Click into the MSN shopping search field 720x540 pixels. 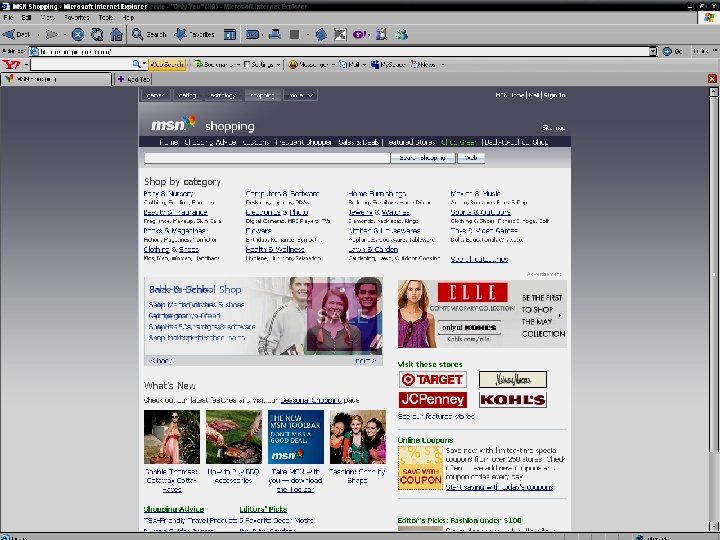(x=267, y=158)
